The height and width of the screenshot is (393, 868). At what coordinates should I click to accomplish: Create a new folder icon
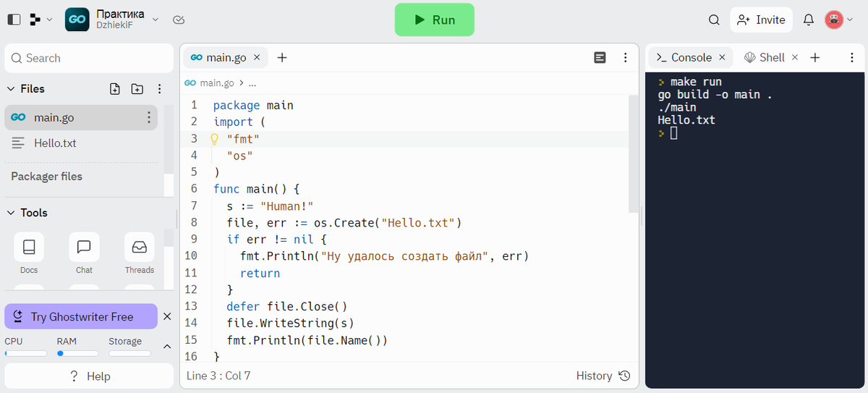pos(137,88)
